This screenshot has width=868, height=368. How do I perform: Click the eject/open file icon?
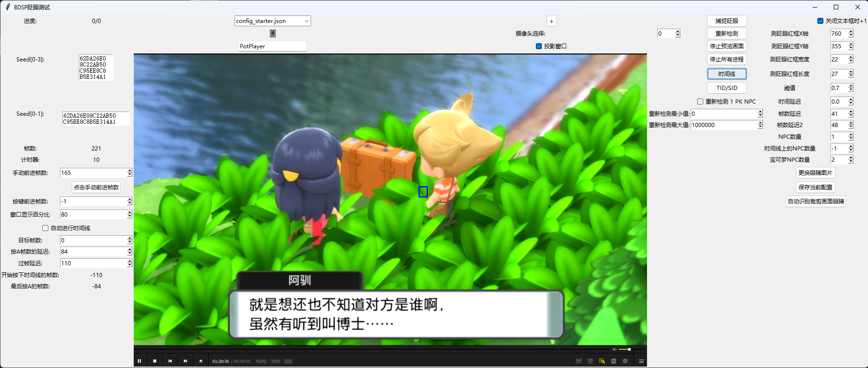(x=201, y=361)
